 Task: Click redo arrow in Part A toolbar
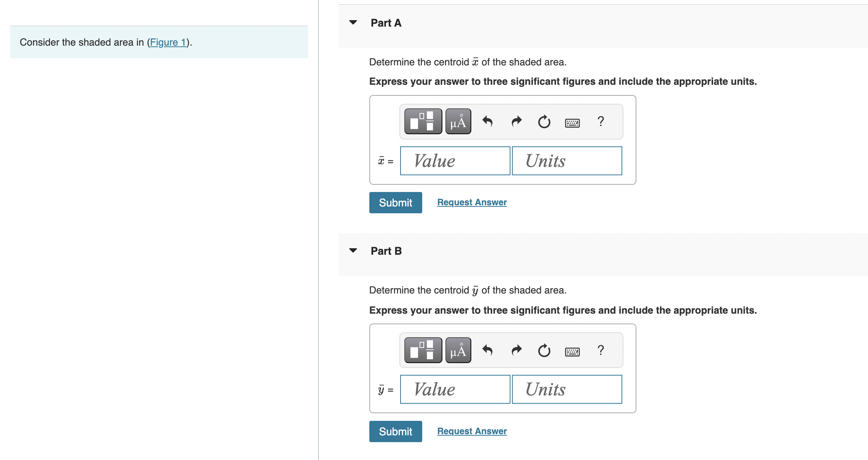[516, 122]
